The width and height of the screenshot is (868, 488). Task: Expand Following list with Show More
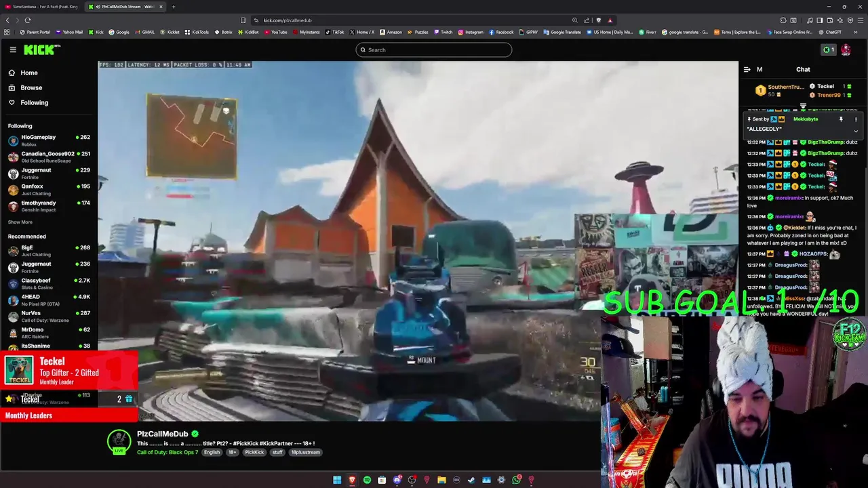click(x=20, y=222)
